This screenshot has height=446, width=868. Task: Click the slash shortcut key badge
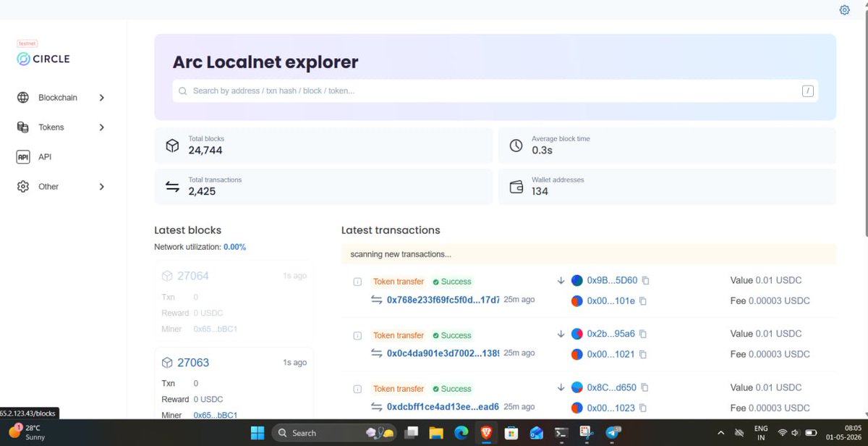click(808, 91)
